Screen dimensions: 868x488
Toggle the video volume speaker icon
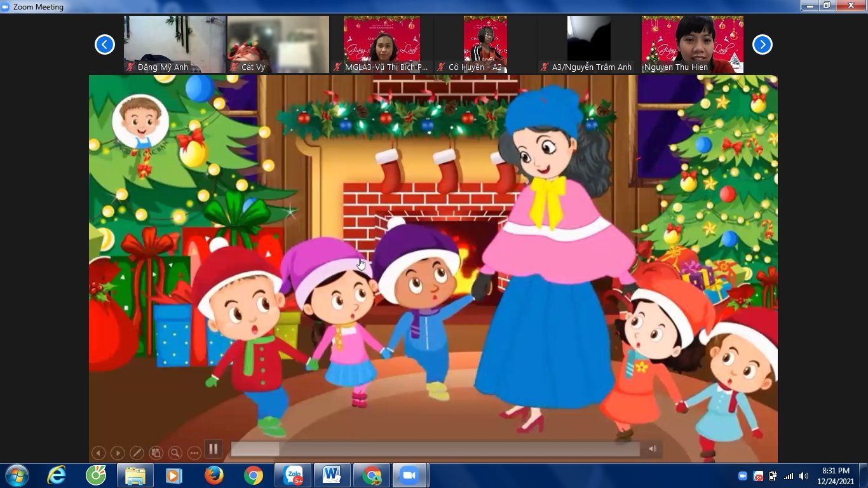(653, 449)
